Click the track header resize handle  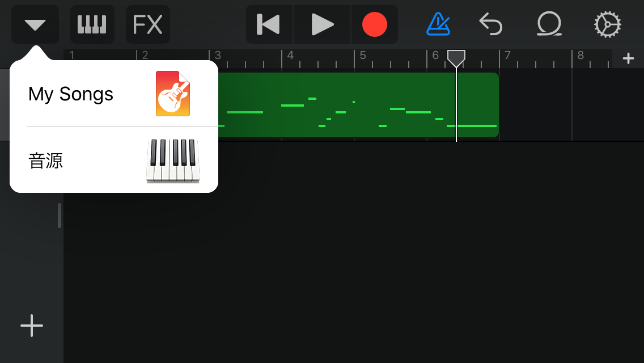(60, 215)
